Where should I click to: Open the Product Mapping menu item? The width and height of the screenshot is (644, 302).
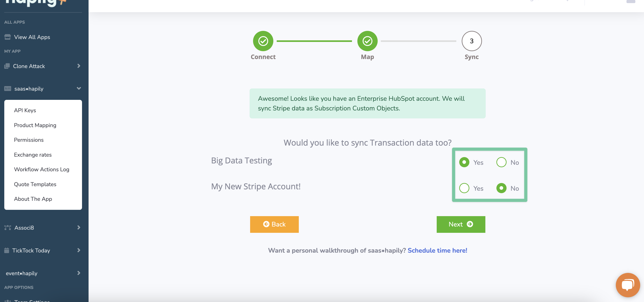[35, 125]
